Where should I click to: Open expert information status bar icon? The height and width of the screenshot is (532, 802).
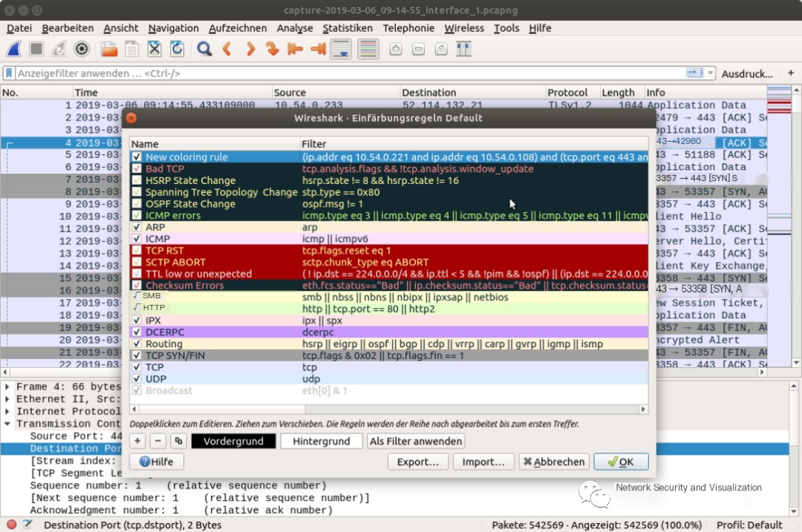(x=11, y=525)
